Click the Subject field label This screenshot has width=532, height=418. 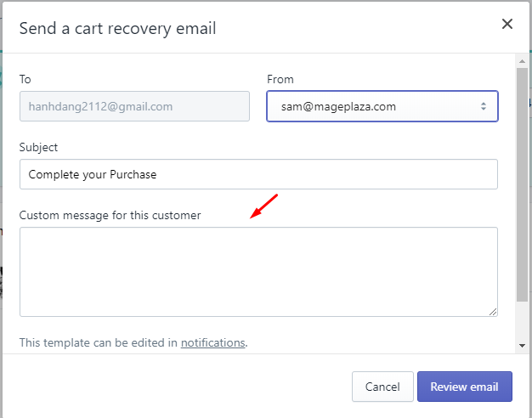coord(38,148)
